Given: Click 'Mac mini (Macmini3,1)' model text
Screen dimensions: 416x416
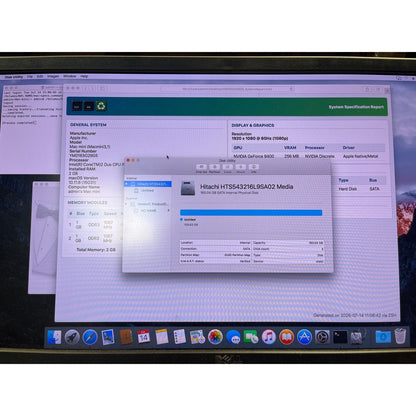Looking at the screenshot, I should 90,147.
